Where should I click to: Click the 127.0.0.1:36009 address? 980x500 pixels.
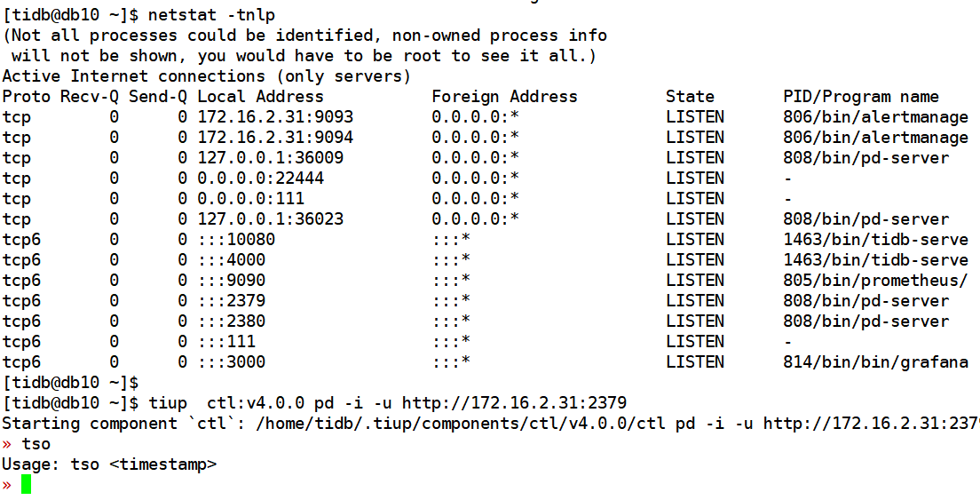click(271, 157)
